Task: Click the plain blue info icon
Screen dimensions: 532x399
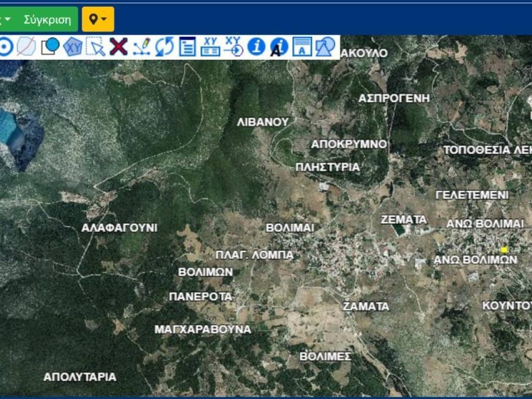Action: click(256, 47)
